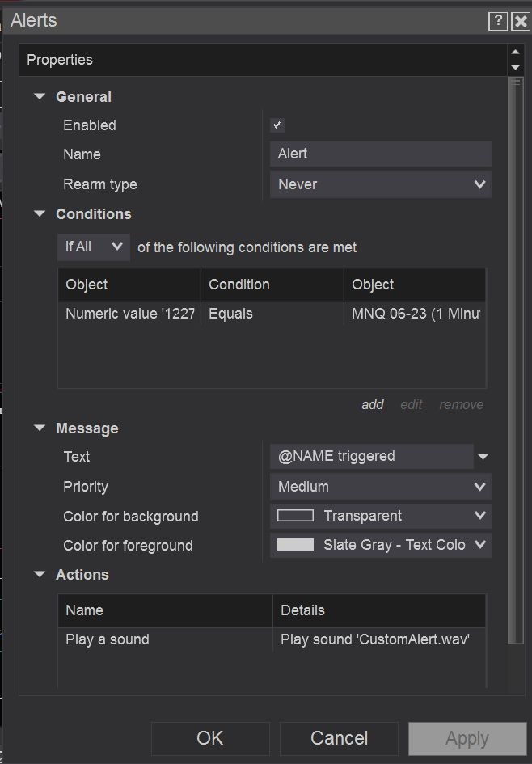Click the help question mark icon
The width and height of the screenshot is (532, 764).
pos(498,21)
